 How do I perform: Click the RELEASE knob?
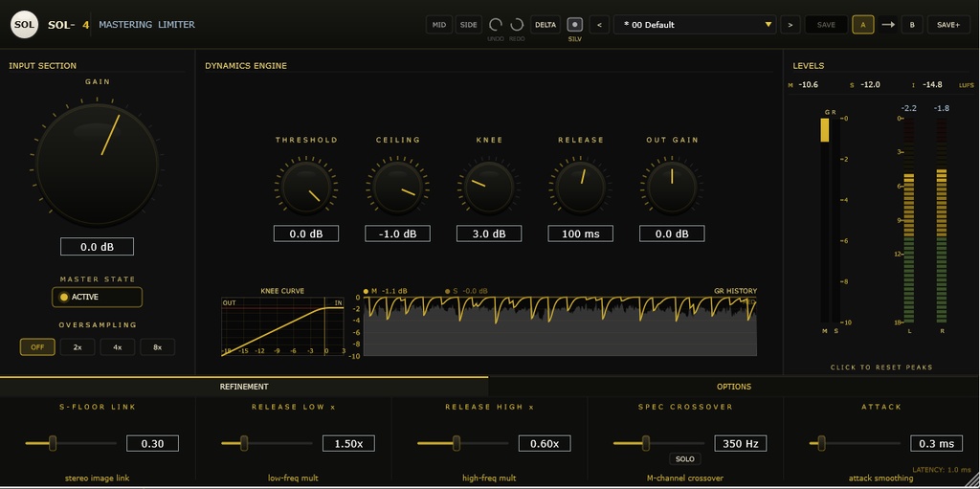pos(581,187)
